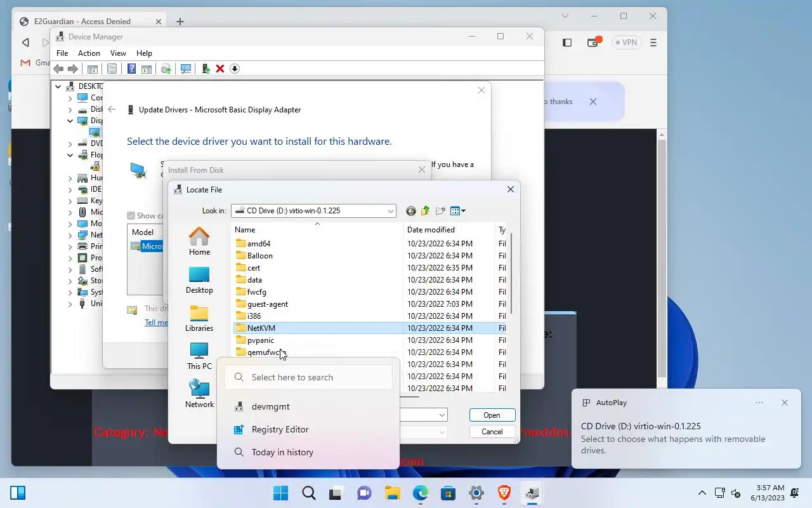Select Home in Locate File places bar
The height and width of the screenshot is (508, 812).
pos(199,242)
